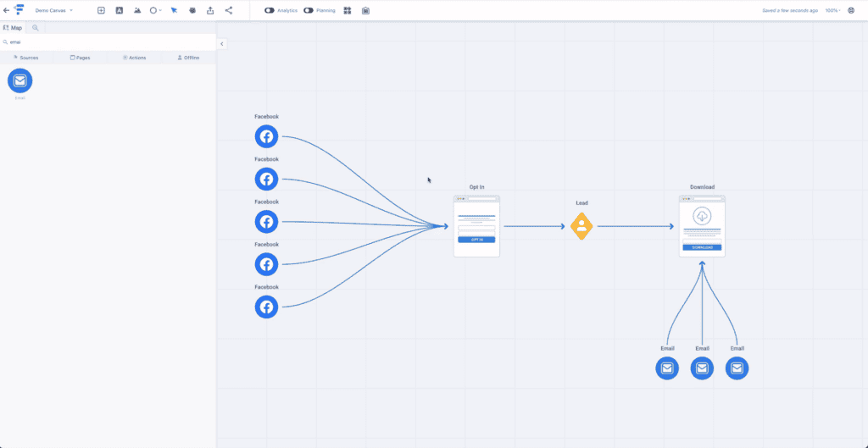Click the 'Saved a few seconds ago' status

[x=790, y=10]
